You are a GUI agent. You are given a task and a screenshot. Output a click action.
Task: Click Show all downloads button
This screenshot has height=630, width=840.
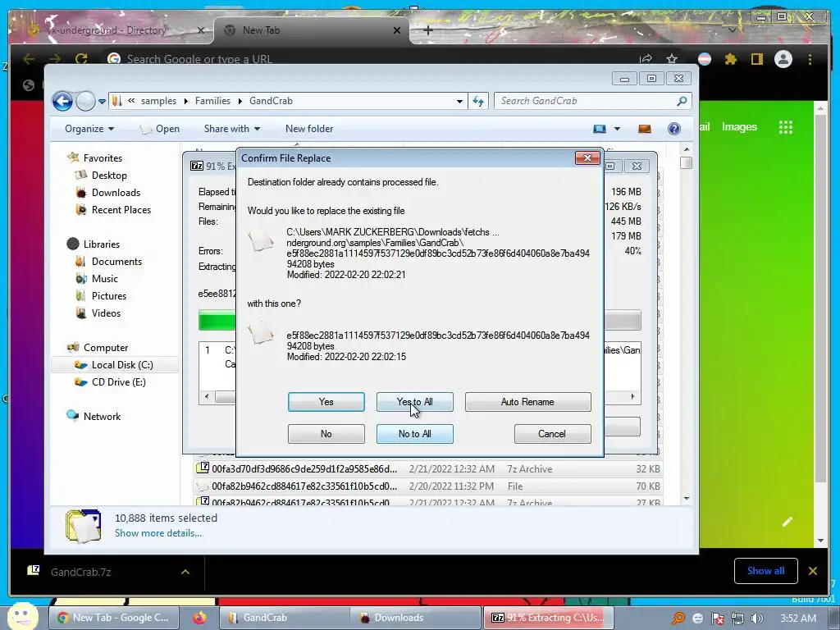[x=765, y=571]
